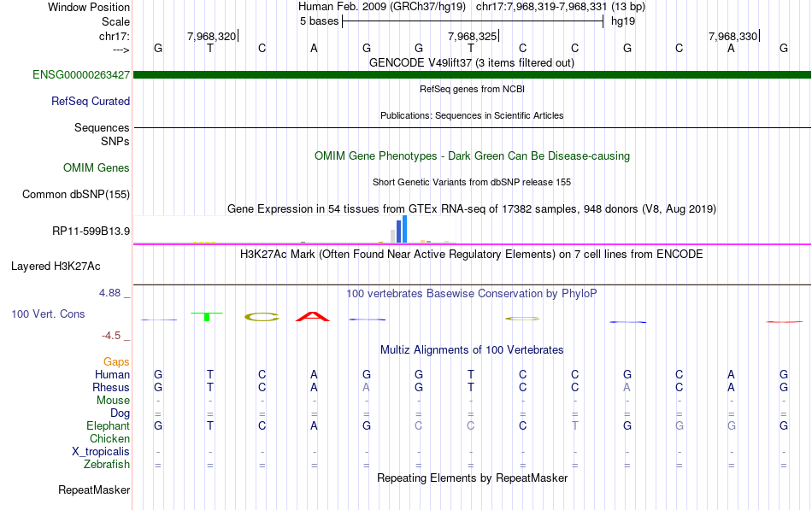Viewport: 812px width, 510px height.
Task: Select the Layered H3K27Ac track label
Action: pos(56,267)
